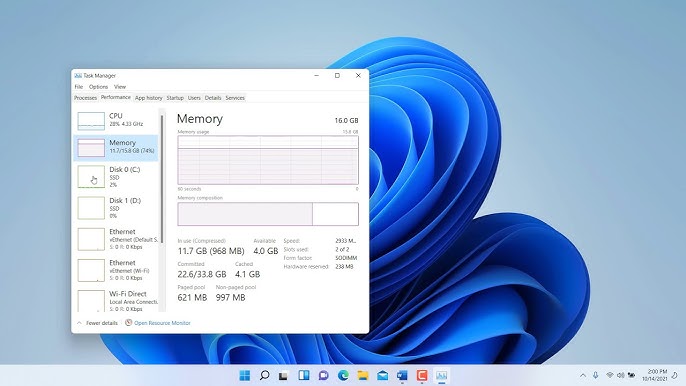Open the View menu
This screenshot has height=386, width=686.
pos(120,87)
